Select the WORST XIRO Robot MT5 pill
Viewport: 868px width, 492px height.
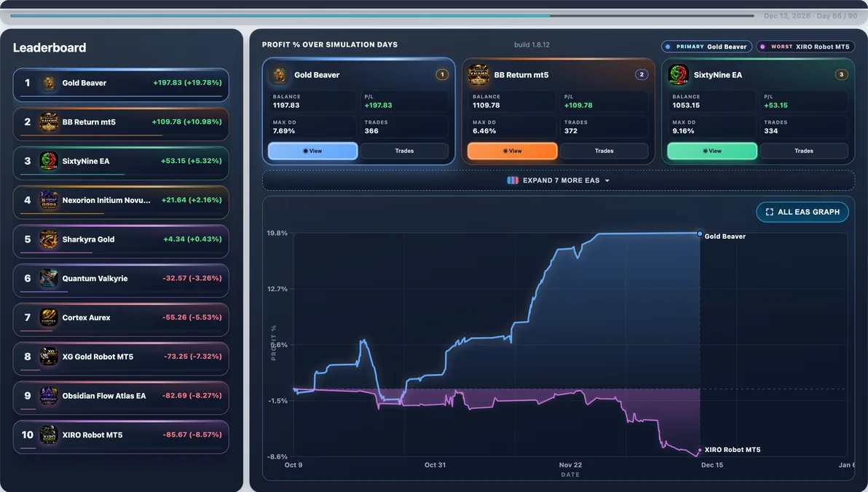click(x=805, y=47)
